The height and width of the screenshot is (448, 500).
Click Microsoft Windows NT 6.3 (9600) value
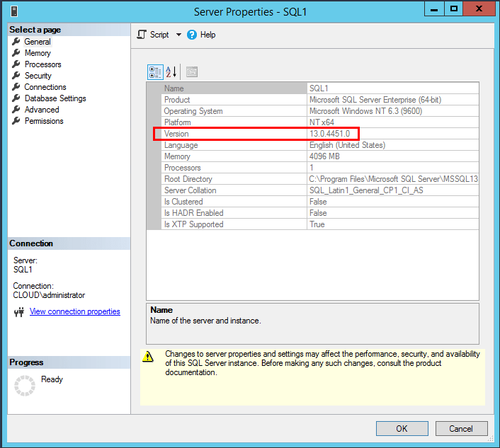click(365, 111)
